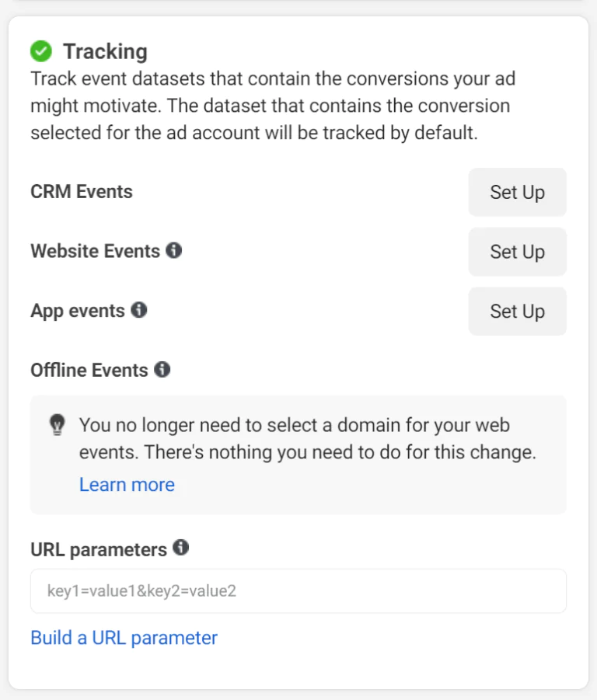Open the Website Events info tooltip icon

[174, 250]
